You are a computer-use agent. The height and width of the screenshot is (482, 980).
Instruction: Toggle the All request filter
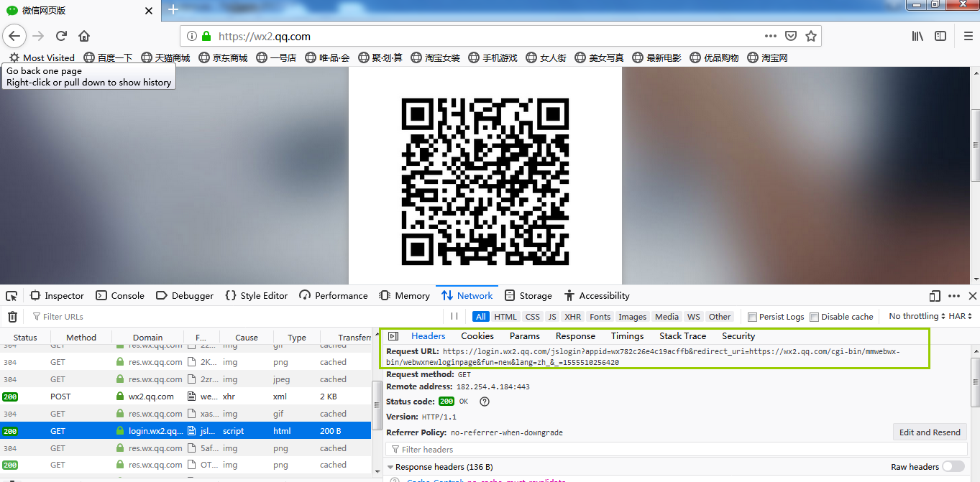point(481,317)
